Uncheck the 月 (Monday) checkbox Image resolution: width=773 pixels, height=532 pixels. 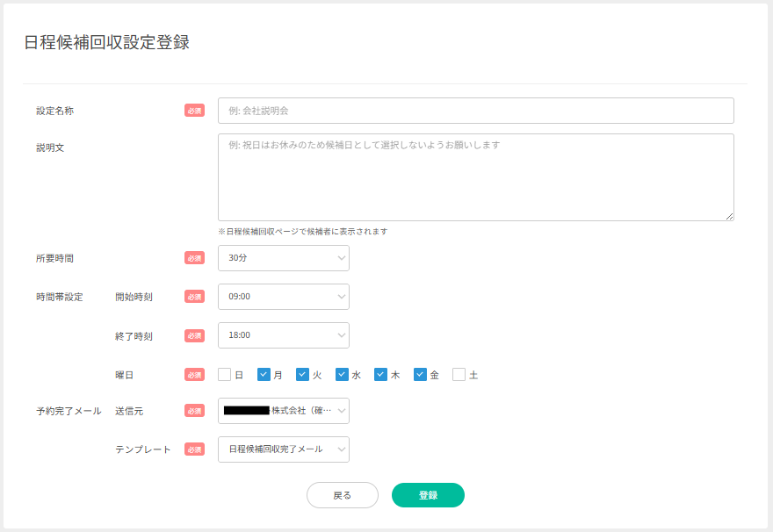click(264, 375)
